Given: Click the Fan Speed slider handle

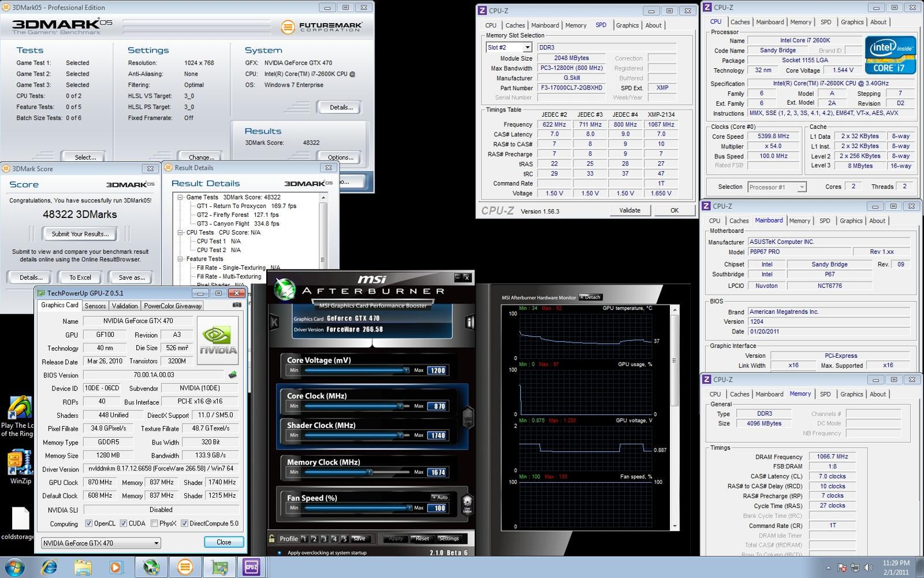Looking at the screenshot, I should (x=410, y=507).
